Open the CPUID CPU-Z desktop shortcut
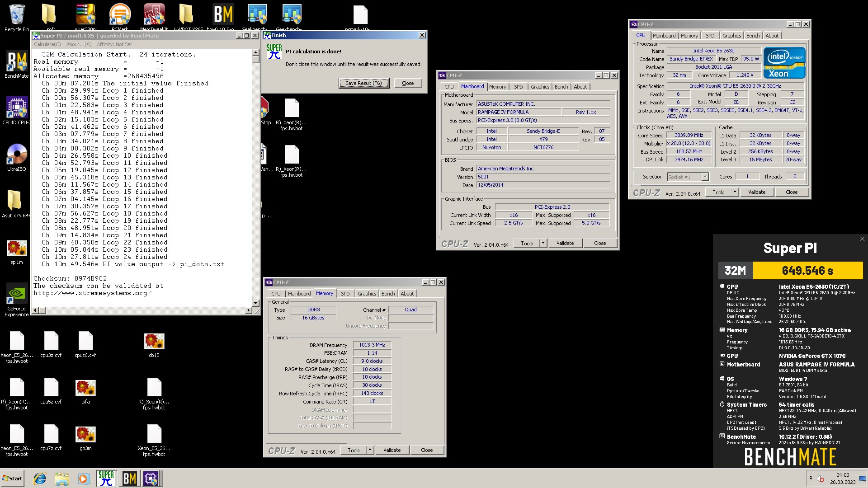This screenshot has height=488, width=868. 17,111
